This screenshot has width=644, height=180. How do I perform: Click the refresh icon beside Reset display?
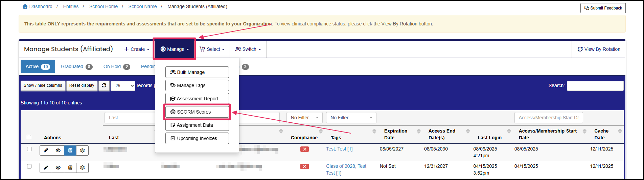tap(104, 85)
